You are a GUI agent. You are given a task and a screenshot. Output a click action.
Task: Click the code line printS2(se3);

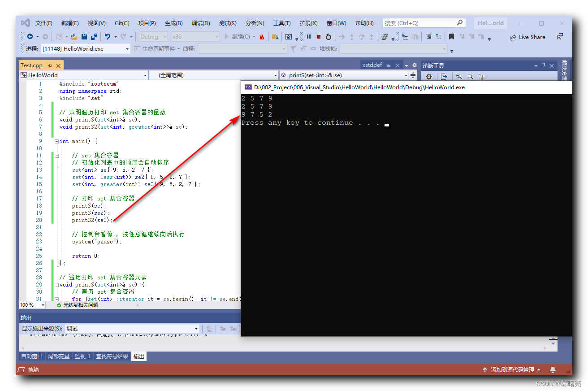[x=92, y=220]
